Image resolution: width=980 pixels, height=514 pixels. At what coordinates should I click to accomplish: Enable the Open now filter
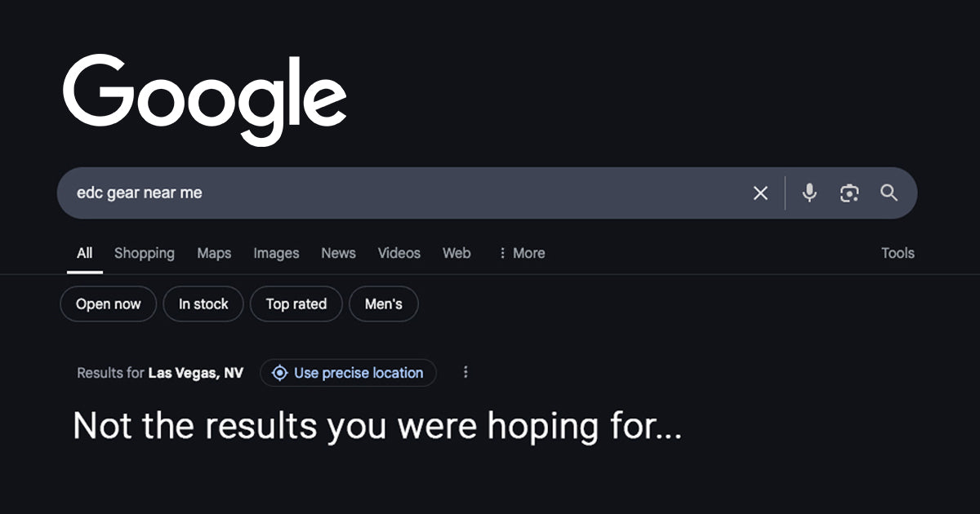(x=108, y=304)
